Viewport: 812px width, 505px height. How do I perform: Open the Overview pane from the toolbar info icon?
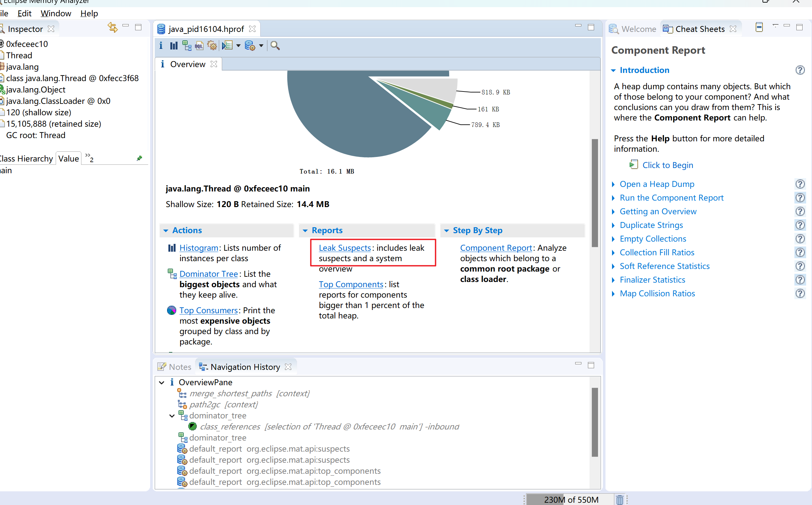(x=161, y=46)
